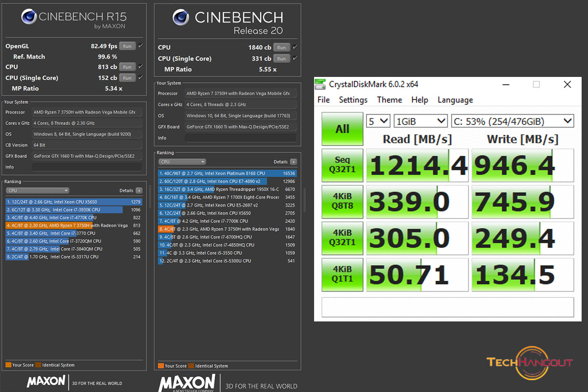The width and height of the screenshot is (588, 392).
Task: Toggle CPU (Single Core) checkbox in Cinebench R20
Action: pyautogui.click(x=294, y=58)
